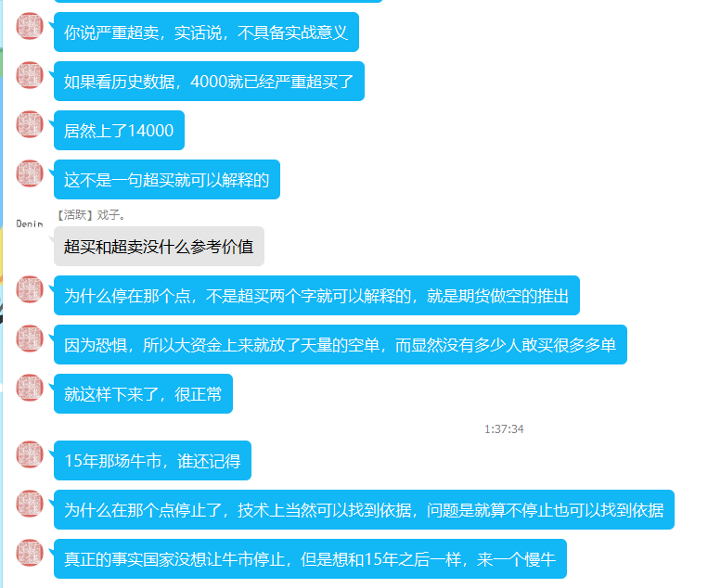Click the avatar beside '15年那场牛市' message
Screen dimensions: 708x588
[30, 454]
